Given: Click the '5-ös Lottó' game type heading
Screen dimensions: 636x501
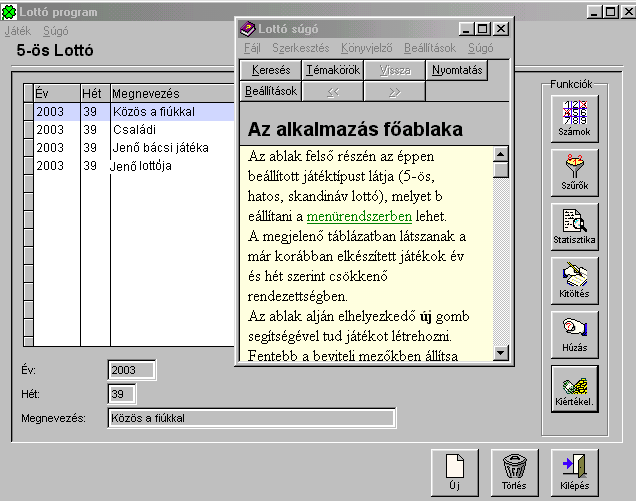Looking at the screenshot, I should pos(55,50).
